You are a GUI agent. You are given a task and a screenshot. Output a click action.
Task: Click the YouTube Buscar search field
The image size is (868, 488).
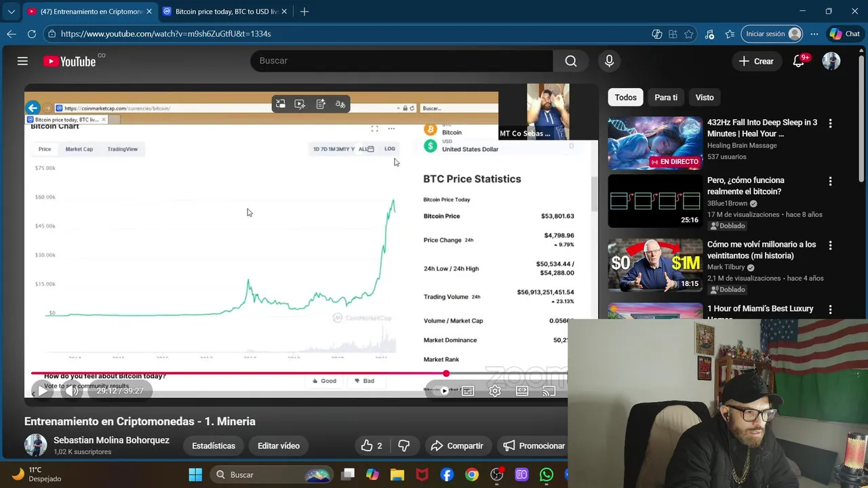coord(401,61)
